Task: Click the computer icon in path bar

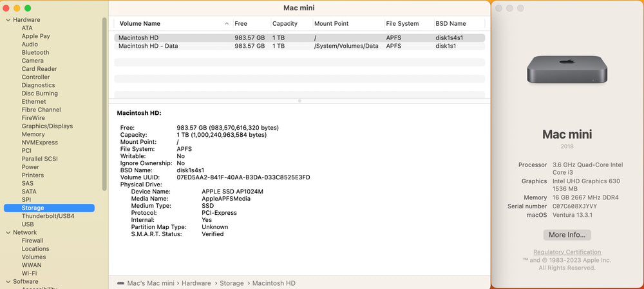Action: point(121,283)
